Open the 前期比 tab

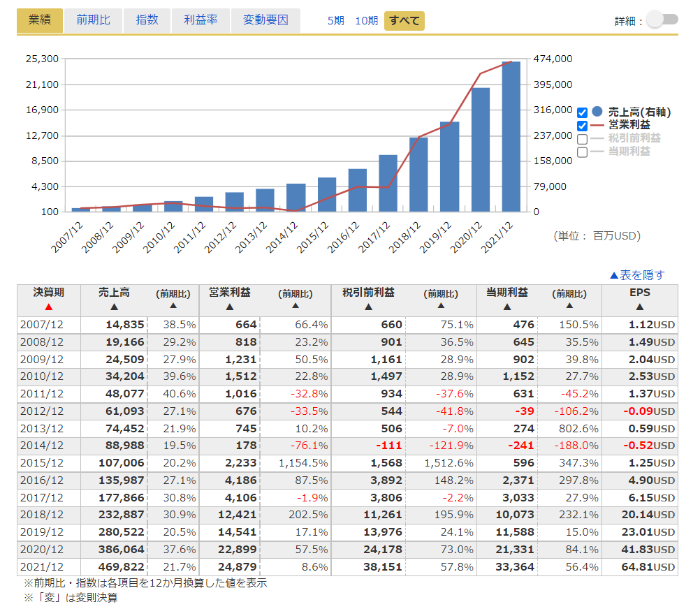point(94,20)
